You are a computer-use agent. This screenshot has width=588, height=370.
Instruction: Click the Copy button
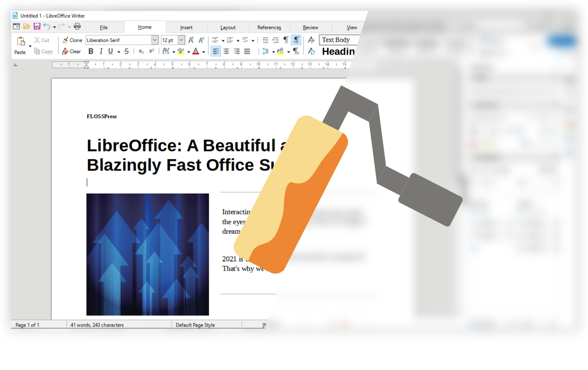point(44,51)
